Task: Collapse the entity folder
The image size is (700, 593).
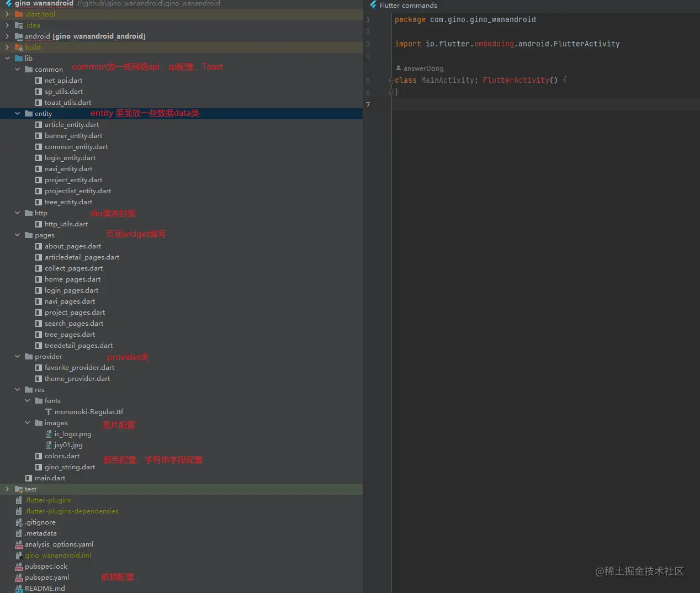Action: click(x=17, y=114)
